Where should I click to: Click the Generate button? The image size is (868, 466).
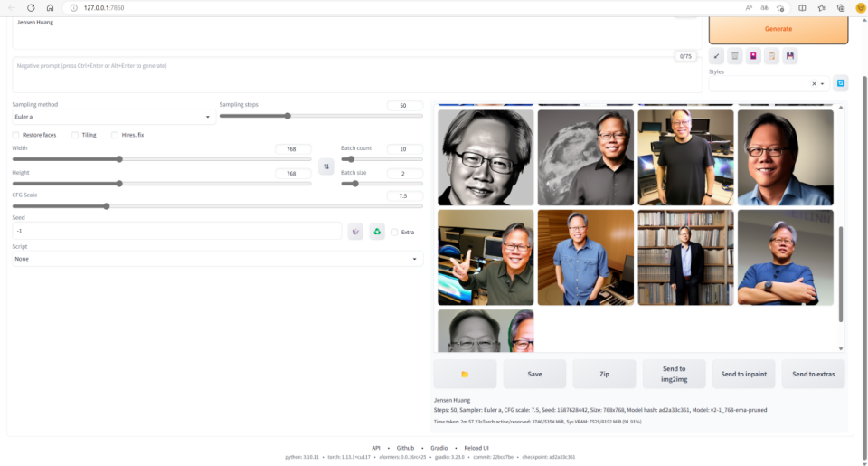coord(778,29)
